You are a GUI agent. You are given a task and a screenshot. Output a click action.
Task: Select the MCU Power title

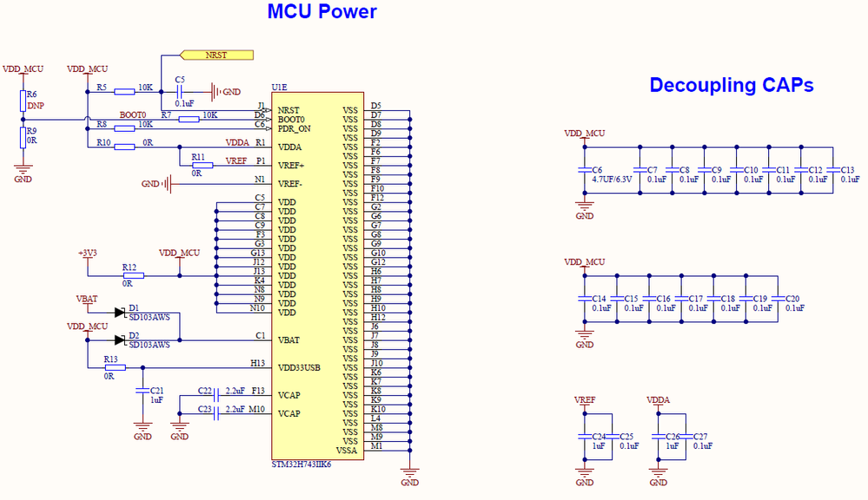pyautogui.click(x=322, y=11)
